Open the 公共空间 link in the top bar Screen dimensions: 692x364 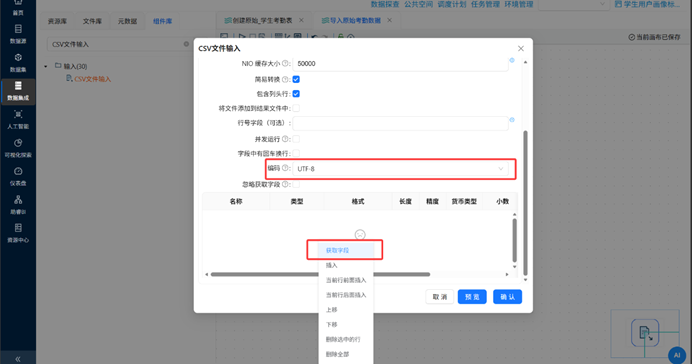coord(418,4)
